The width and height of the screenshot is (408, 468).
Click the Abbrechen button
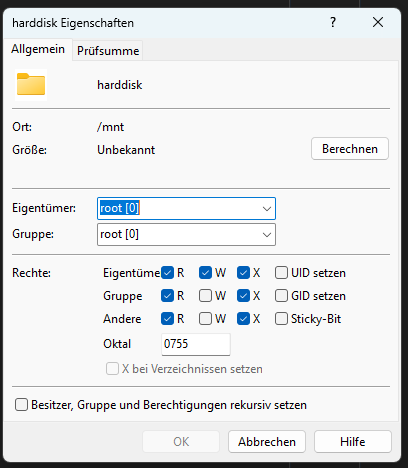click(267, 442)
